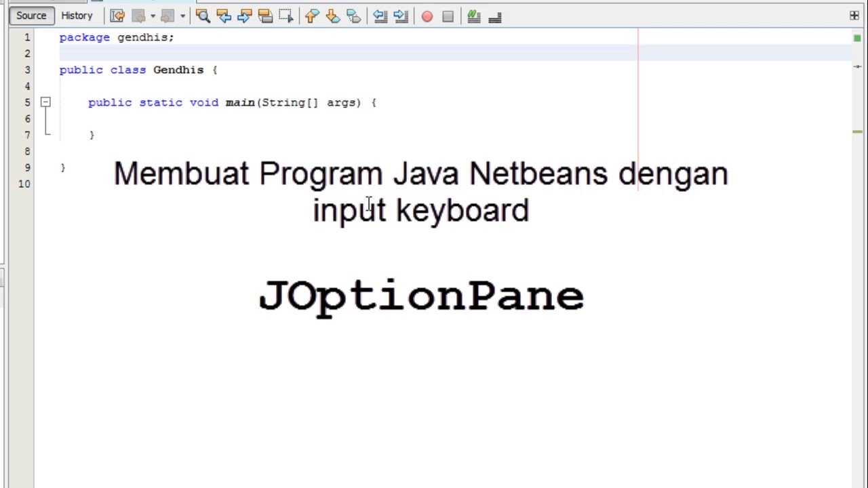The width and height of the screenshot is (868, 488).
Task: Click the yellow marker in error stripe
Action: click(x=858, y=131)
